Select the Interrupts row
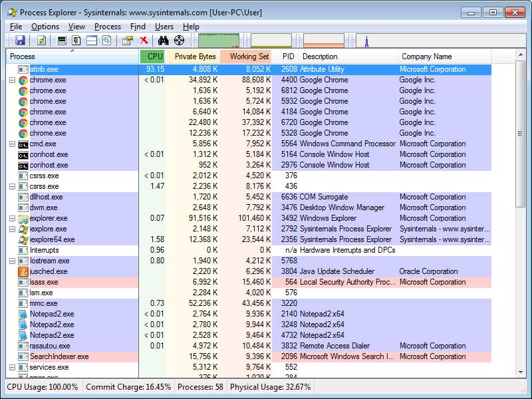 [249, 251]
